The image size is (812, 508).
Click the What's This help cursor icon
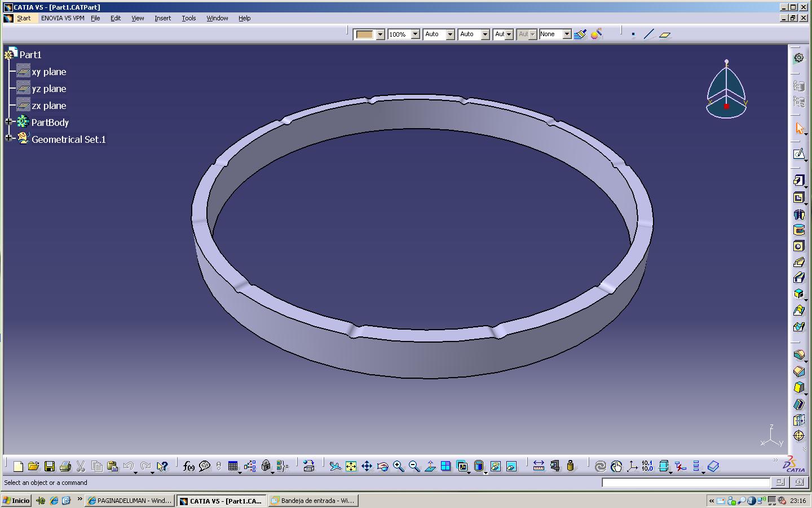tap(162, 466)
